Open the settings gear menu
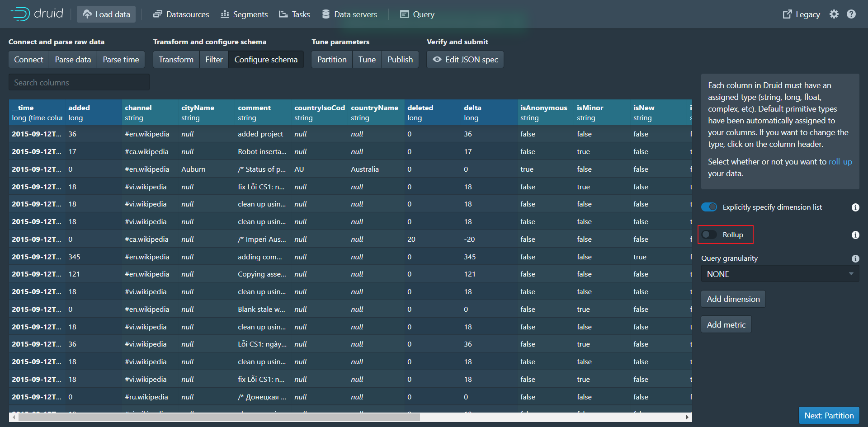This screenshot has height=427, width=868. pos(834,14)
